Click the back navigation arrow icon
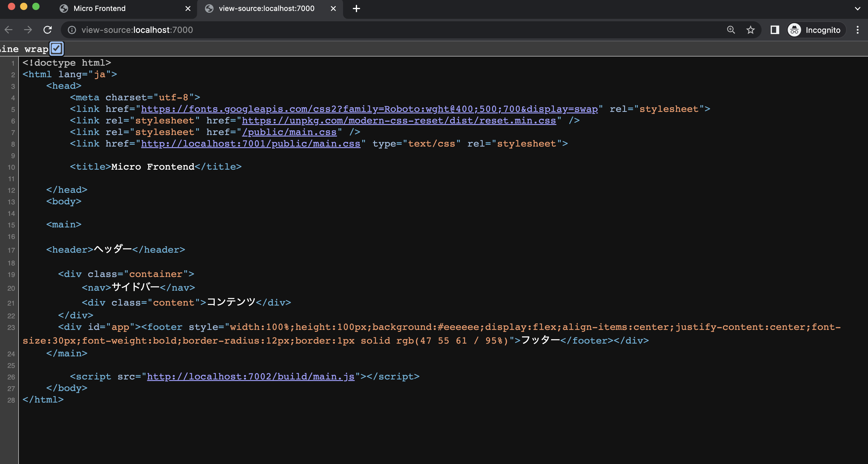Screen dimensions: 868x464 click(x=10, y=29)
